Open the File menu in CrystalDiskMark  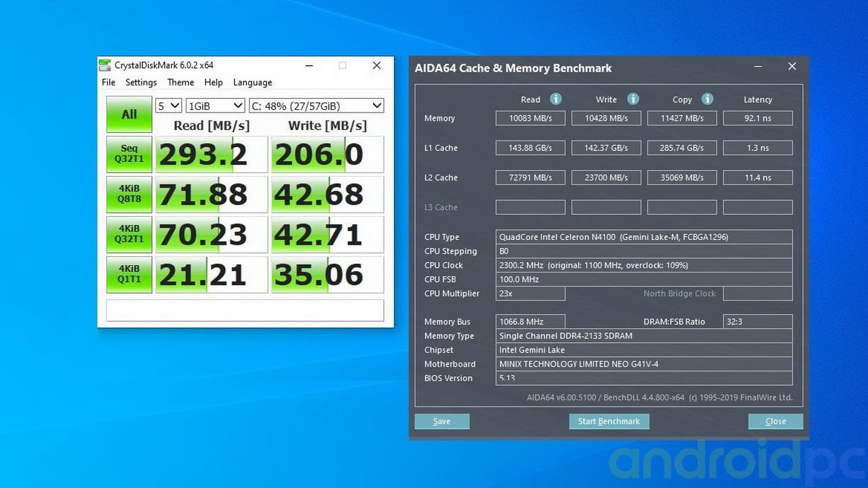pyautogui.click(x=108, y=82)
